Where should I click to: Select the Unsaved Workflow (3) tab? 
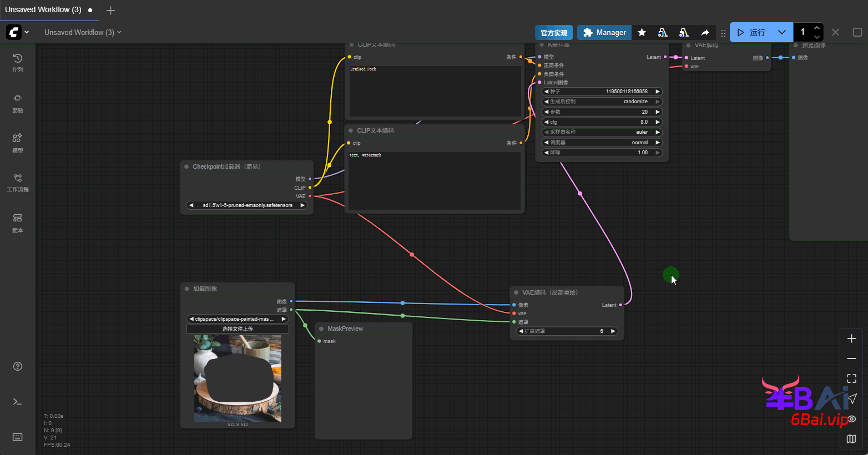click(x=43, y=9)
